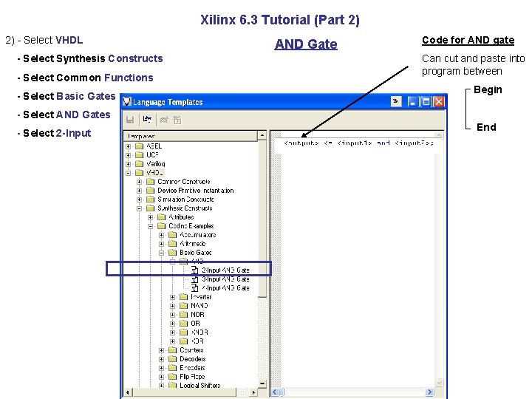Expand the UCF tree node

(x=129, y=155)
